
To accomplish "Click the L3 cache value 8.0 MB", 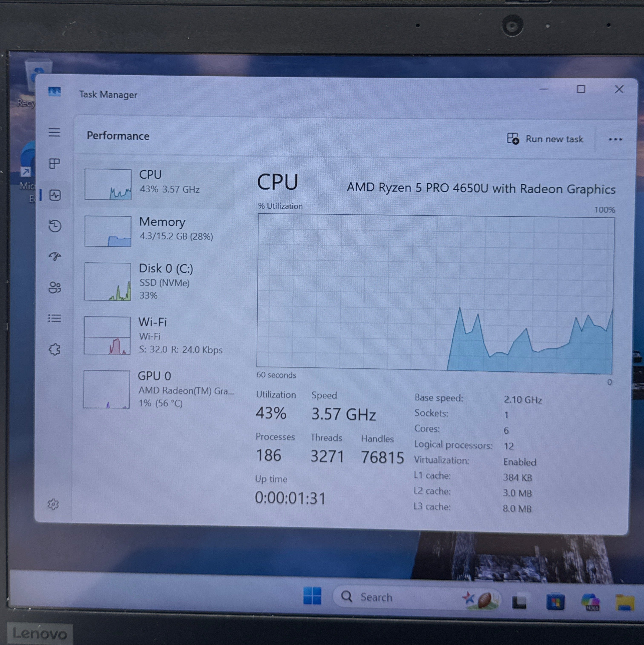I will point(517,509).
